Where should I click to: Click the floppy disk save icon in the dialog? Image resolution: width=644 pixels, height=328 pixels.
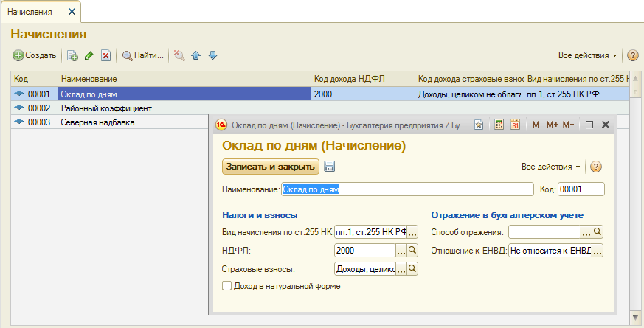[x=330, y=167]
